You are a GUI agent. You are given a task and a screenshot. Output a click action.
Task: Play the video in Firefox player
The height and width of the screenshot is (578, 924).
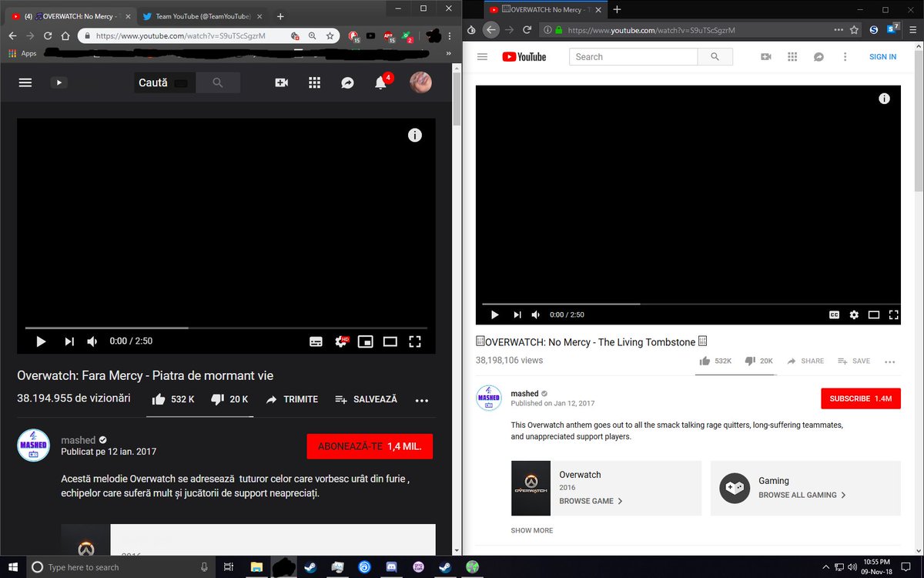pyautogui.click(x=494, y=314)
